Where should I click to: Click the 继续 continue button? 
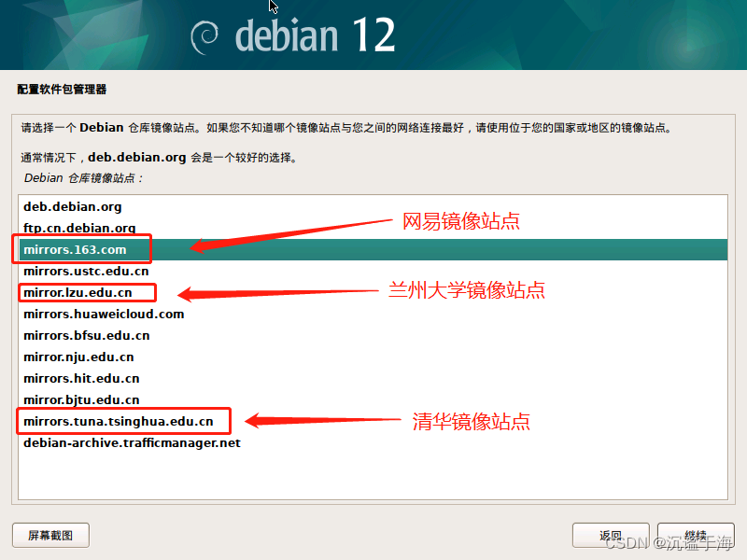coord(696,535)
